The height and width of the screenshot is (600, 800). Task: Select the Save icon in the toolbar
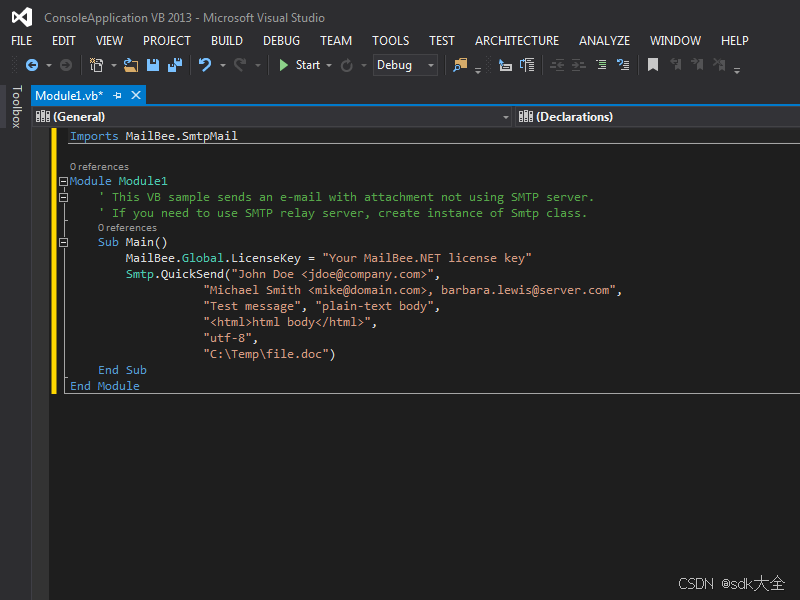(x=152, y=65)
